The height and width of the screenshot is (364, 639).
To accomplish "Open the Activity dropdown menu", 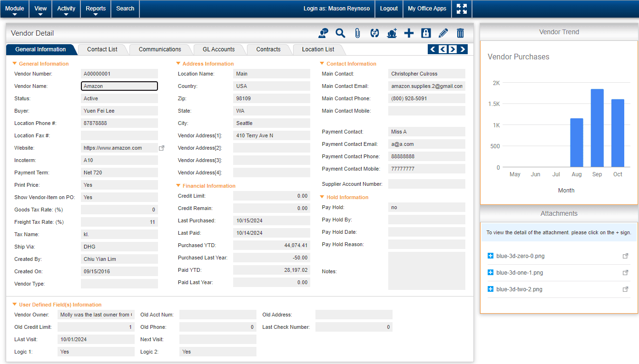I will pyautogui.click(x=66, y=9).
